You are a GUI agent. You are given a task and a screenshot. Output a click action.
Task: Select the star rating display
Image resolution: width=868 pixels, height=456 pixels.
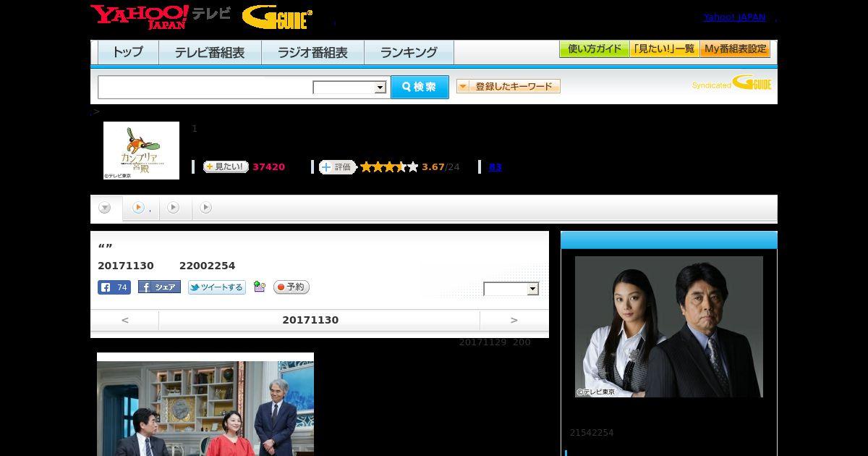coord(389,167)
